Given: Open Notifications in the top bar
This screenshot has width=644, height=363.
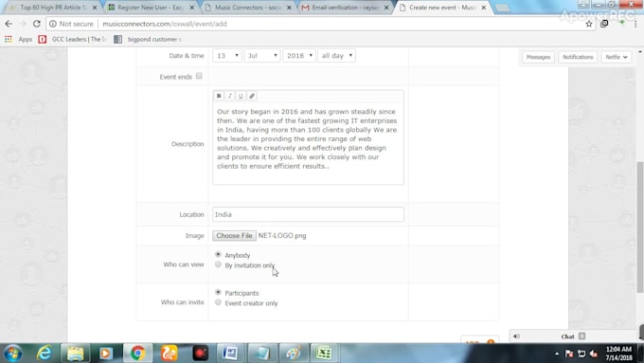Looking at the screenshot, I should (578, 57).
